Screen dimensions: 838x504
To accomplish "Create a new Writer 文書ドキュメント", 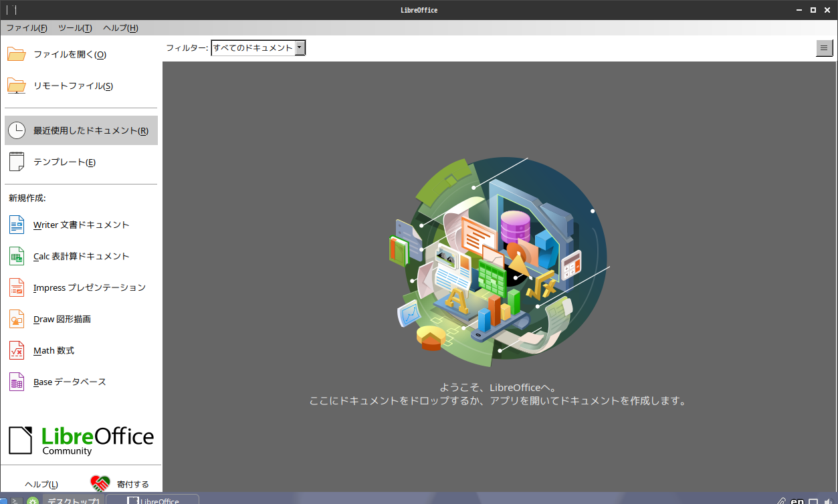I will 81,225.
